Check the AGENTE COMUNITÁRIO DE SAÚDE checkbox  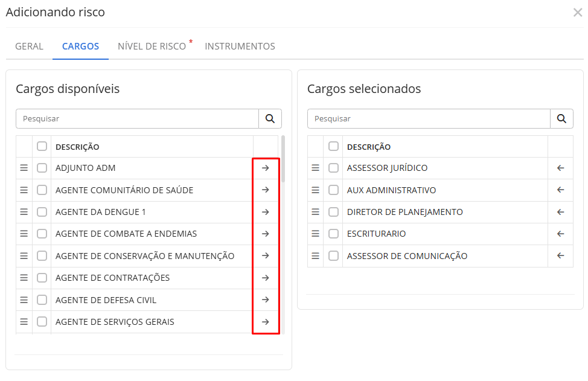pos(42,190)
